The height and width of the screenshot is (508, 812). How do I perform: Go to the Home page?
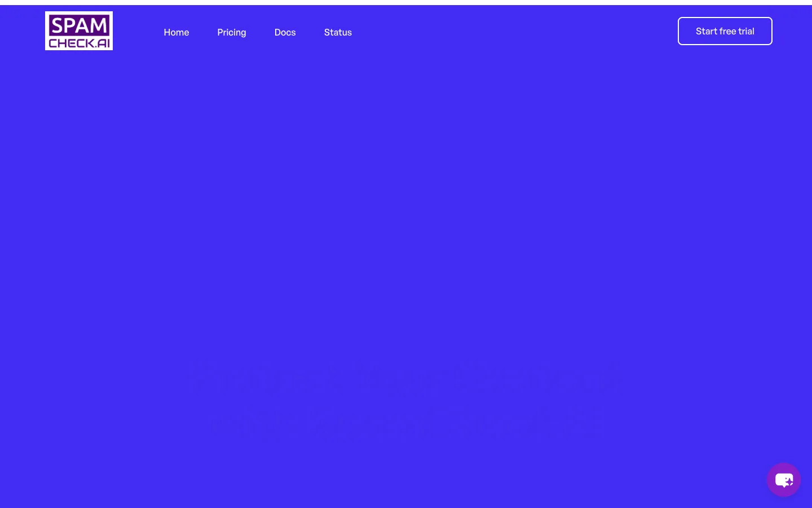pos(176,32)
